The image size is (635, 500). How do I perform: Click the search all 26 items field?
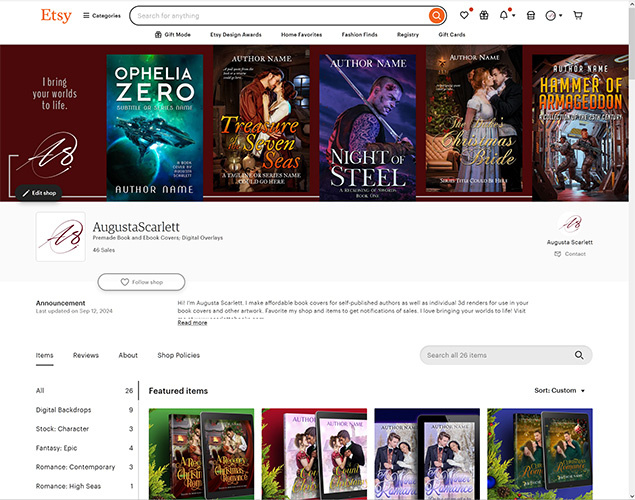point(495,355)
